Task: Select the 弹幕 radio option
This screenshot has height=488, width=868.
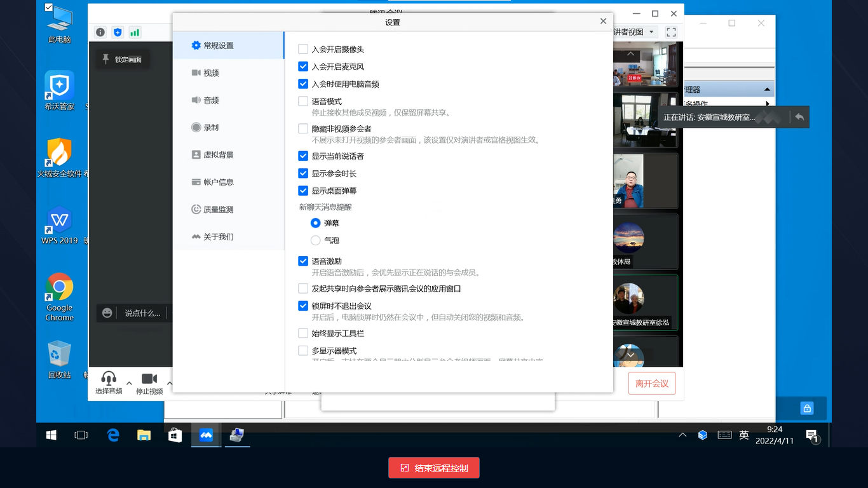Action: 316,223
